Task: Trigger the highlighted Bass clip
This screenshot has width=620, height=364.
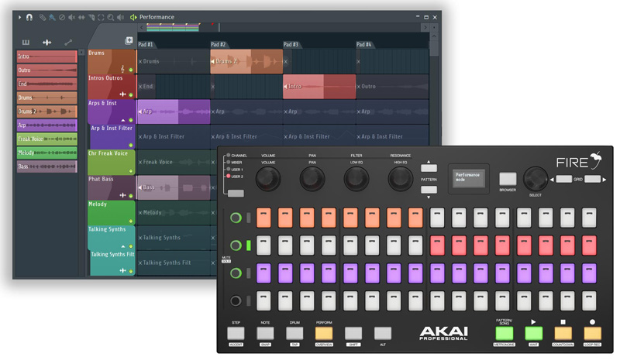Action: (173, 187)
